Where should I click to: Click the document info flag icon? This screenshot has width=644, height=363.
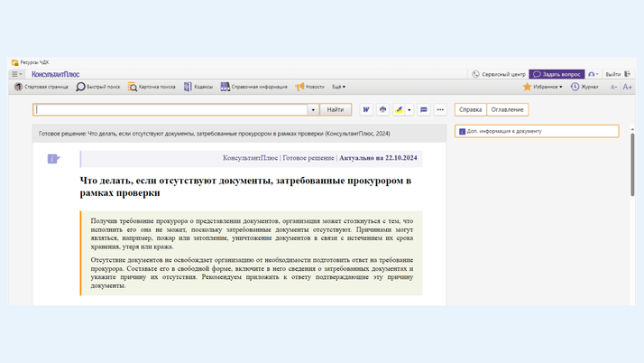pos(53,159)
